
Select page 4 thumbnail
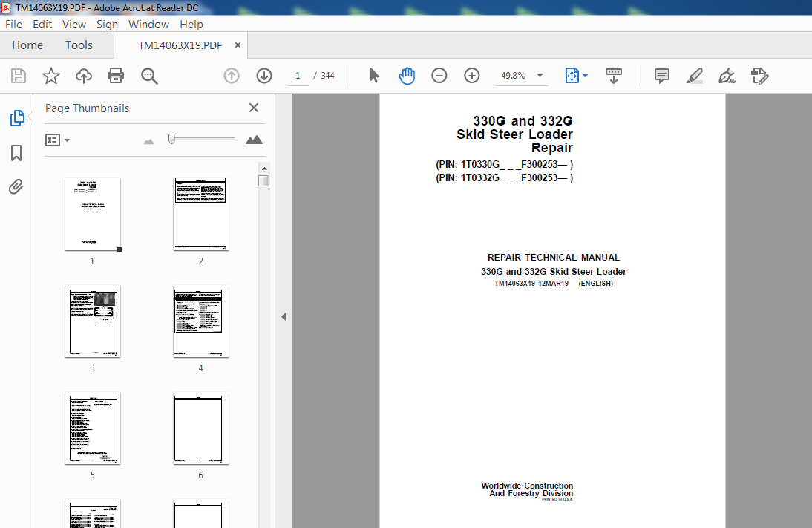click(x=201, y=322)
